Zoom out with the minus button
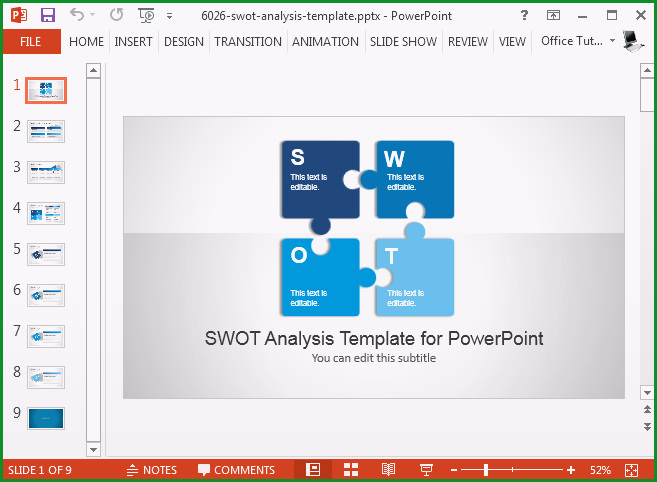This screenshot has width=657, height=482. pos(454,470)
